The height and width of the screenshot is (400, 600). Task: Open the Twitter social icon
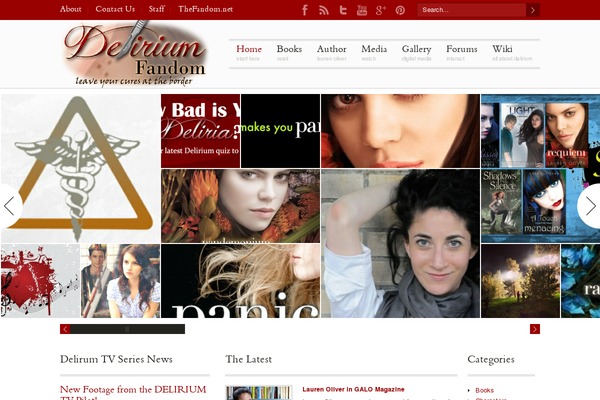(343, 10)
